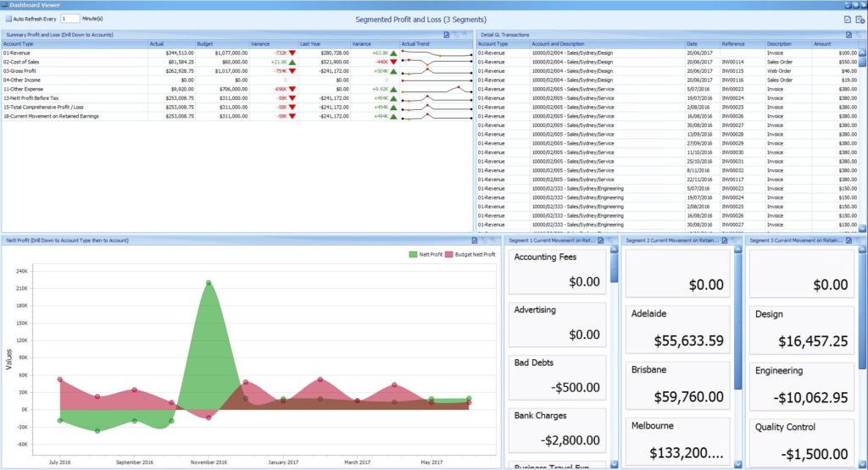Click the Last Year column header

(325, 44)
